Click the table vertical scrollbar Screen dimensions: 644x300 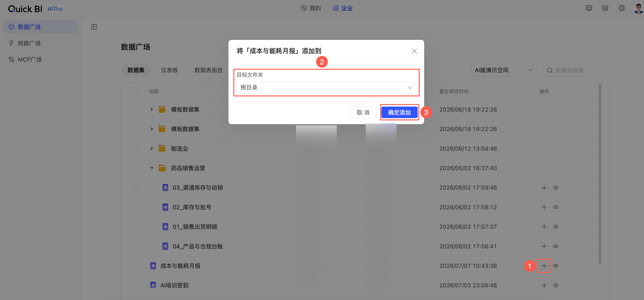tap(600, 174)
